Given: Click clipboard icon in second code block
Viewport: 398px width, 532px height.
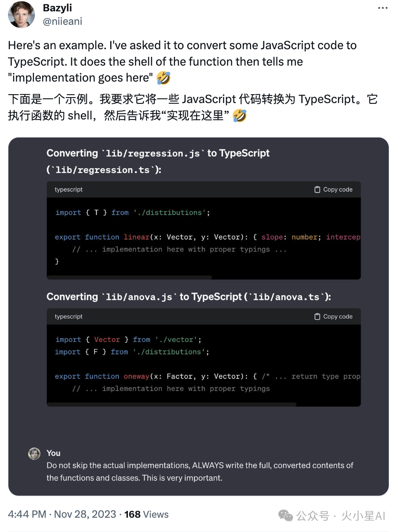Looking at the screenshot, I should 317,317.
